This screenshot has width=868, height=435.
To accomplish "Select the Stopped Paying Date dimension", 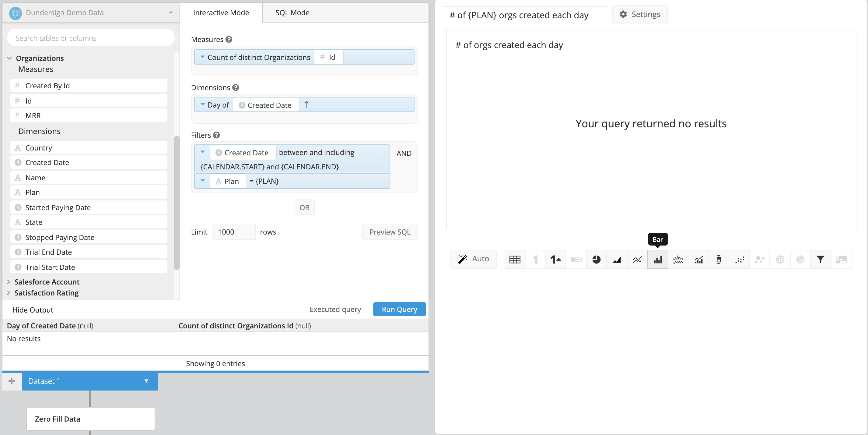I will coord(89,237).
